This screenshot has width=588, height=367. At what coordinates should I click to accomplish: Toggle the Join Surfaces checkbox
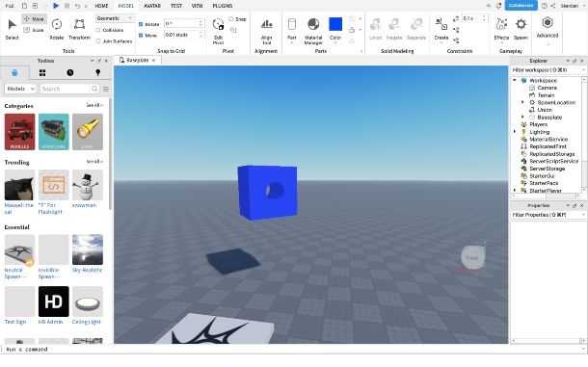click(x=98, y=41)
